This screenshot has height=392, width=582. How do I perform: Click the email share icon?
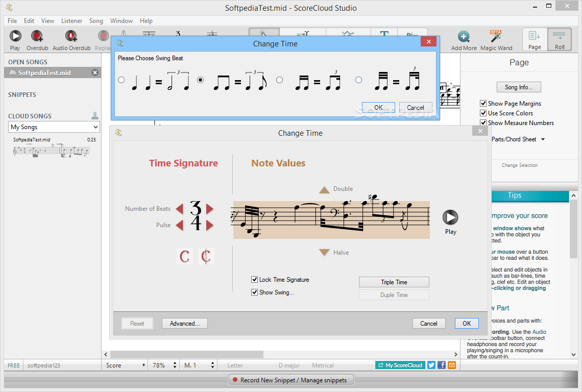click(452, 365)
